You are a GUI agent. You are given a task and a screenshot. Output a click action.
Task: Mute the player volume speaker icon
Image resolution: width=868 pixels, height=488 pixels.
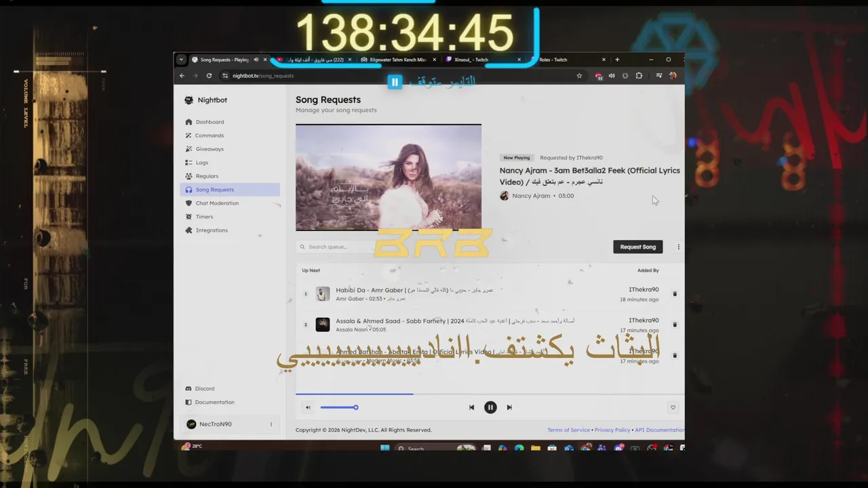coord(308,407)
